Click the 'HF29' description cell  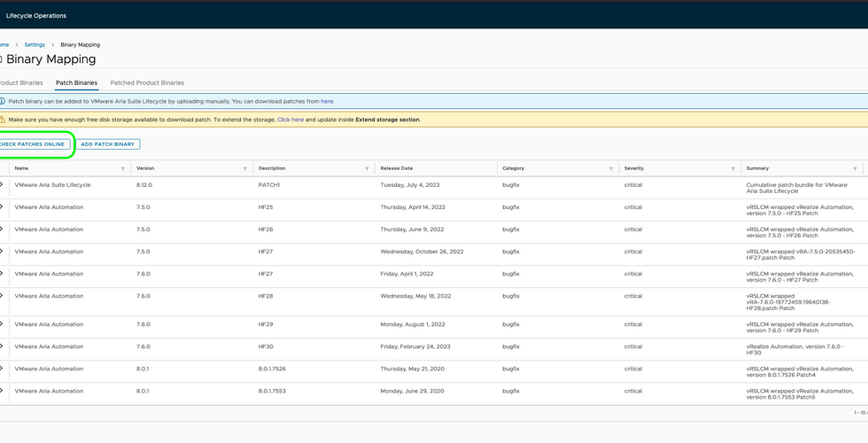(x=266, y=324)
